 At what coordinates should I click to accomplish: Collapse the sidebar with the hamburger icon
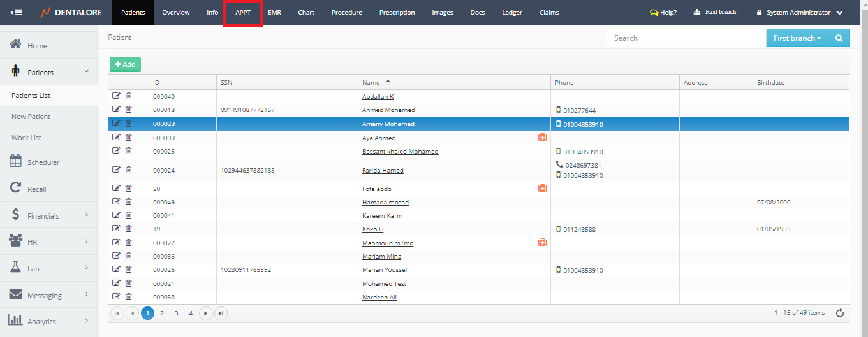17,13
